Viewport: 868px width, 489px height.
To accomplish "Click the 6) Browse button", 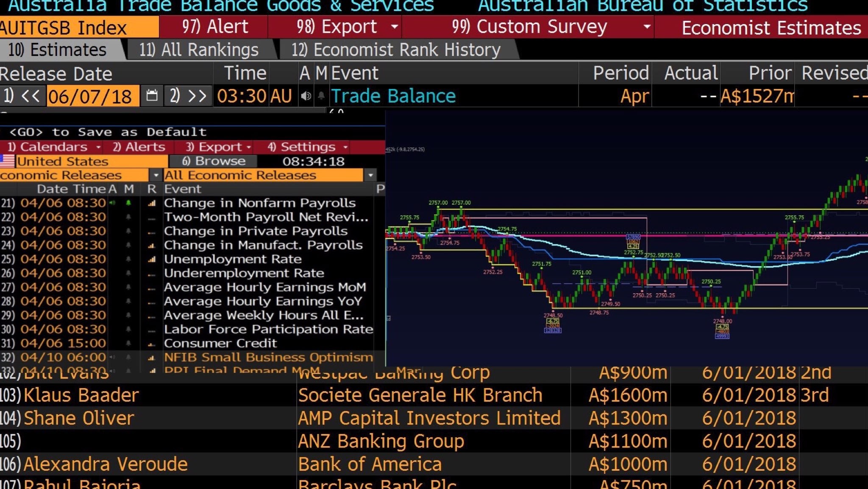I will tap(213, 161).
